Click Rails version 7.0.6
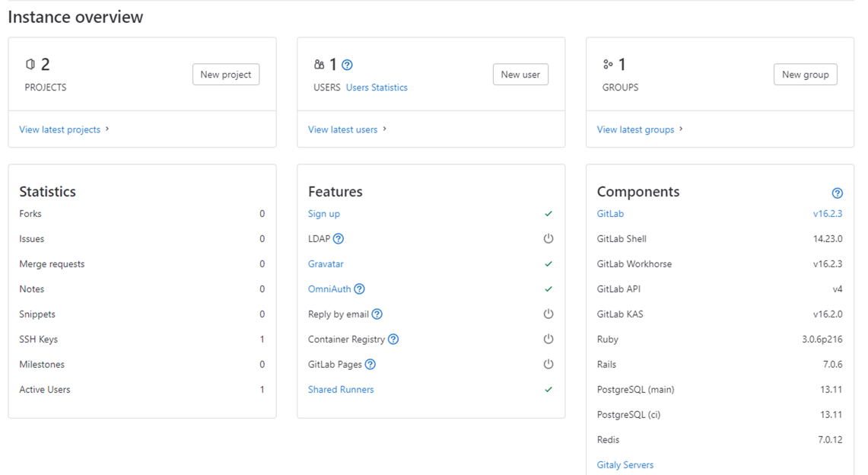This screenshot has width=868, height=475. [x=832, y=365]
